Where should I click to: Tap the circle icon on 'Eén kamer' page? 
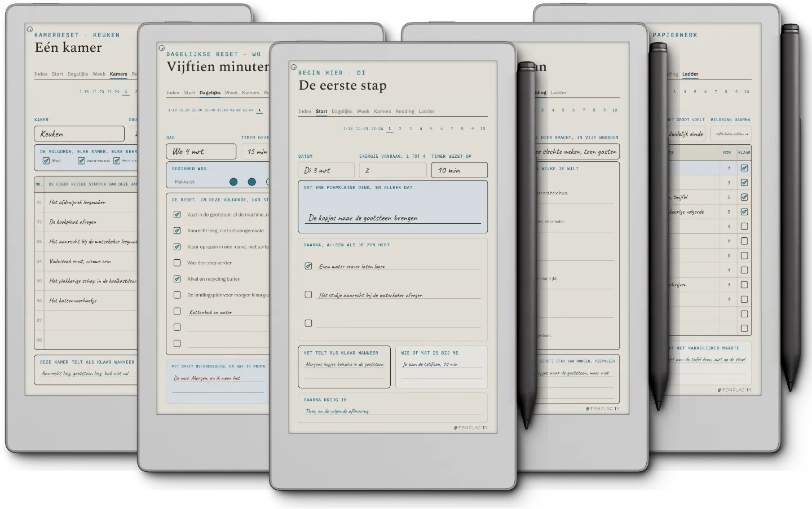(x=29, y=29)
